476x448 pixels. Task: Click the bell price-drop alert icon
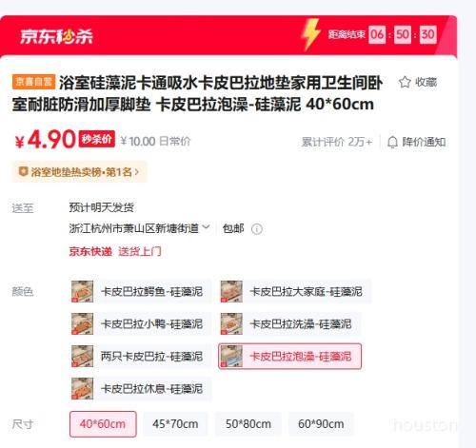tap(392, 142)
